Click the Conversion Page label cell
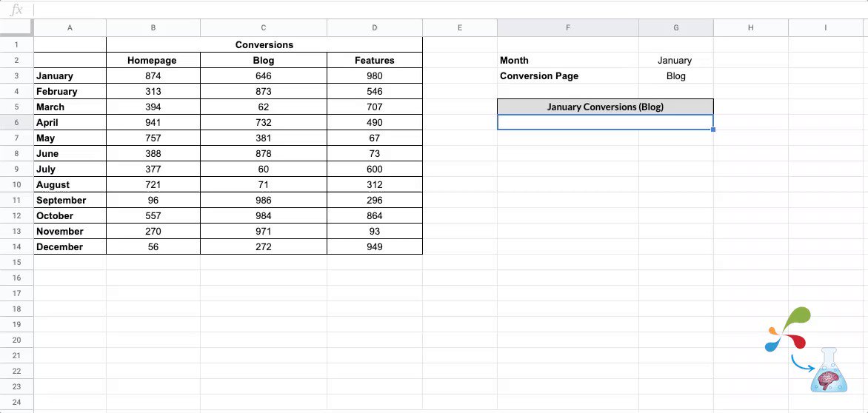Image resolution: width=868 pixels, height=413 pixels. pos(568,75)
